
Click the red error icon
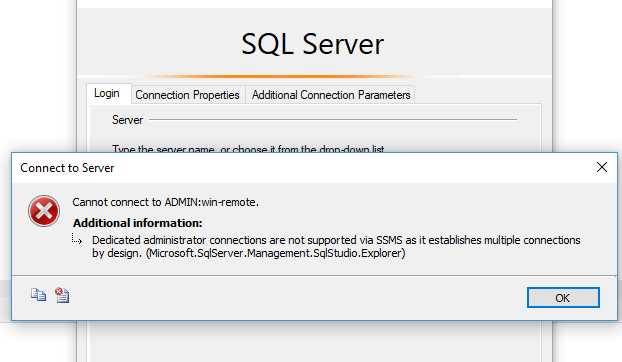[44, 211]
